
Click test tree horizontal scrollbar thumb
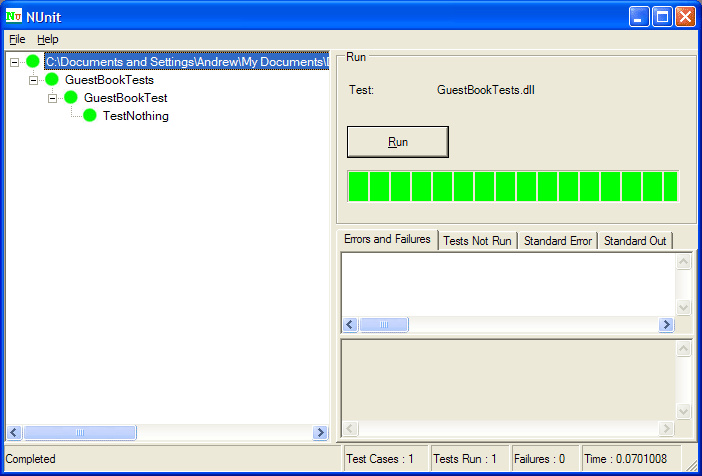click(x=80, y=432)
